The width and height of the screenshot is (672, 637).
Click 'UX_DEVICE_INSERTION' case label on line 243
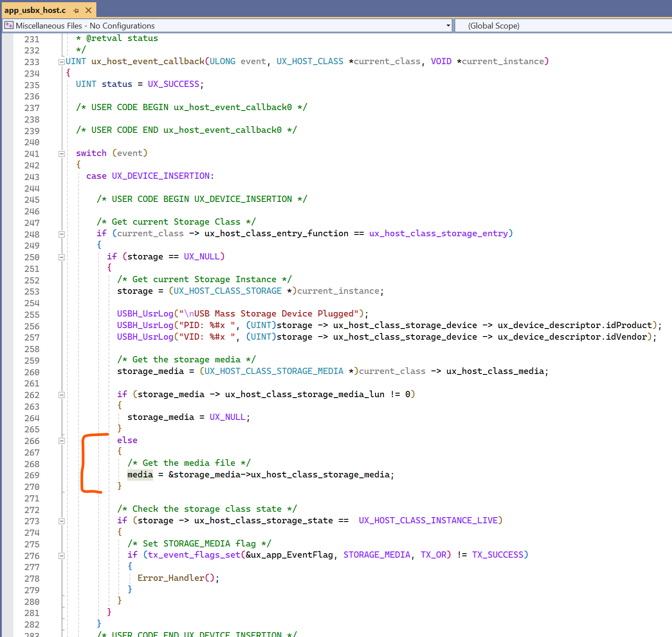point(161,176)
